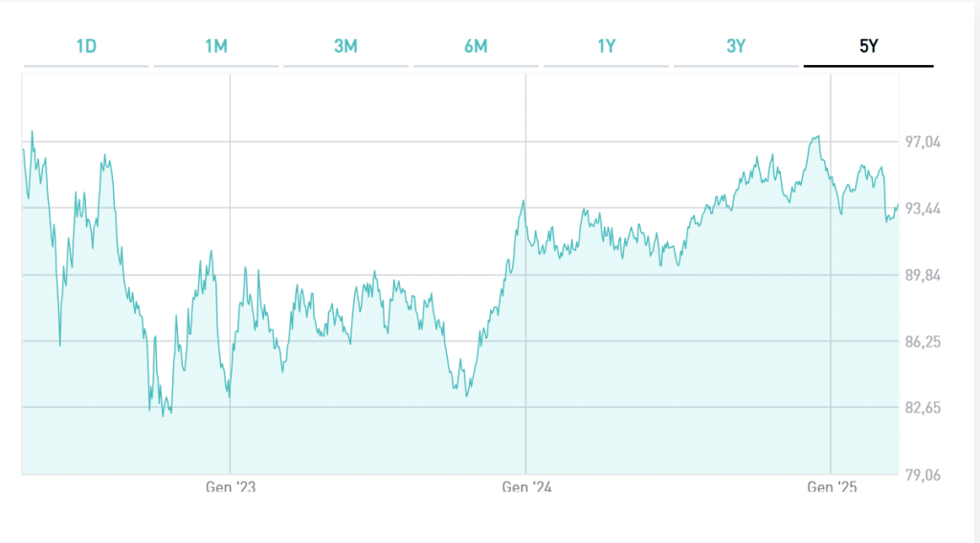Viewport: 980px width, 543px height.
Task: Select the 1M chart period tab
Action: click(216, 45)
